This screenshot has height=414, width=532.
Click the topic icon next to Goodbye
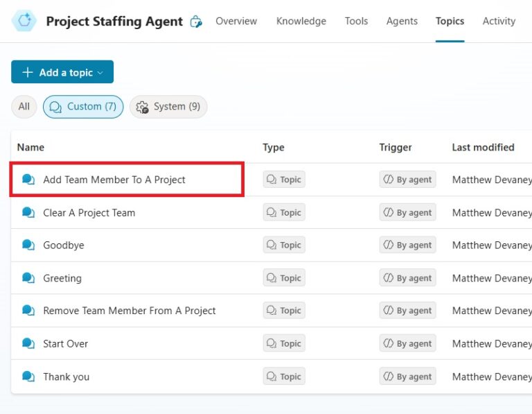coord(28,245)
